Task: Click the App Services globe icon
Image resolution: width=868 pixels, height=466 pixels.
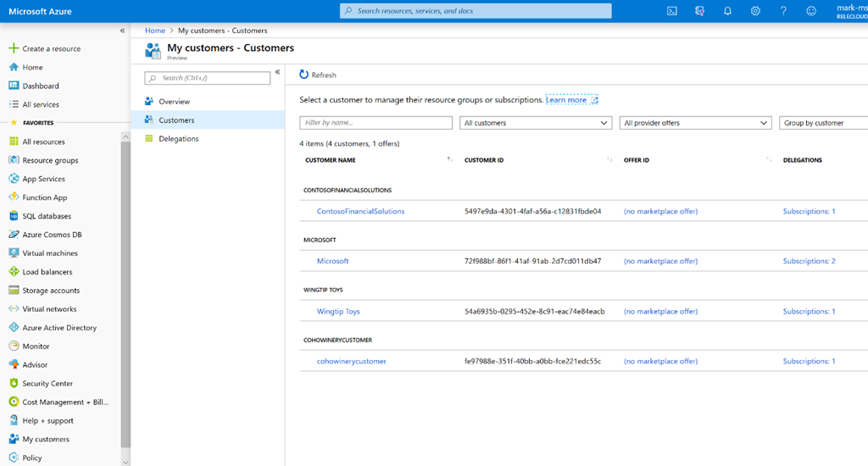Action: 14,179
